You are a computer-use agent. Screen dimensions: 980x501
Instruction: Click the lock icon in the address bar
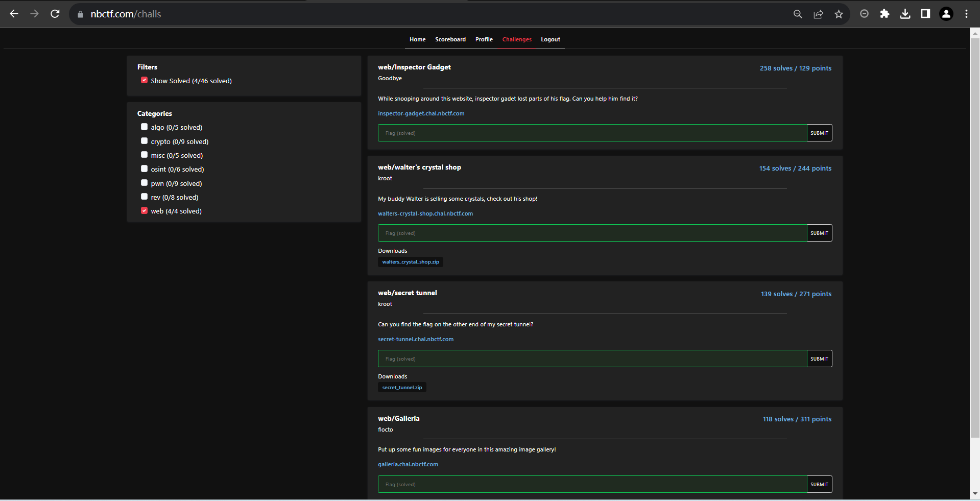(x=80, y=14)
